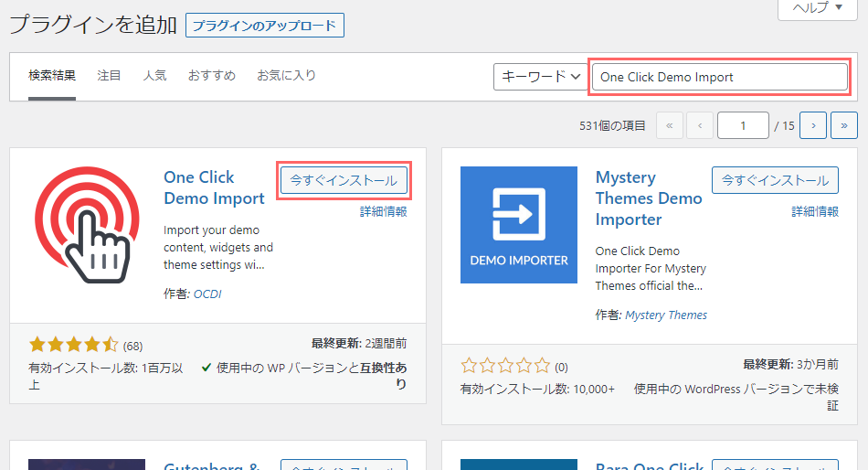Expand the キーワード search type dropdown
This screenshot has width=868, height=470.
tap(540, 77)
